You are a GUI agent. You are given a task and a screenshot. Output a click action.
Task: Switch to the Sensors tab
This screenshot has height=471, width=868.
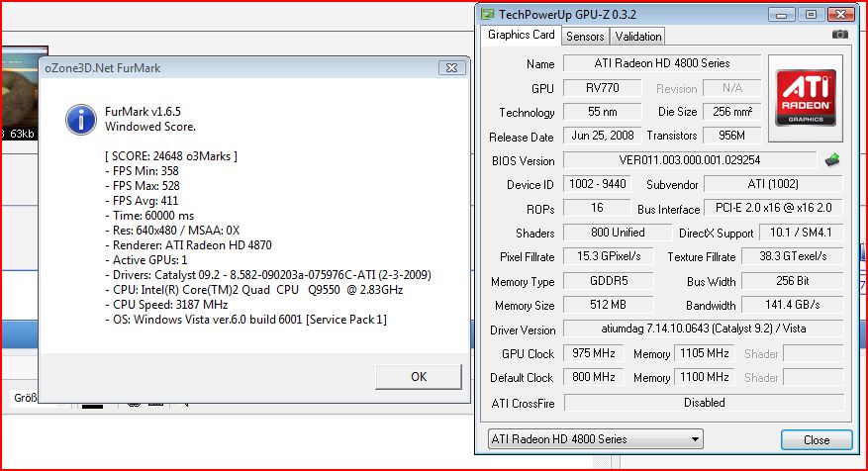[585, 37]
